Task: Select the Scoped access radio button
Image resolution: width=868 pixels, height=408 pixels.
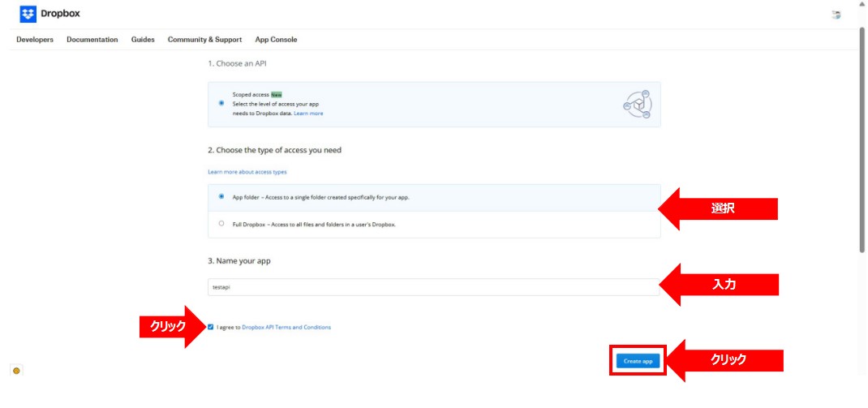Action: tap(221, 104)
